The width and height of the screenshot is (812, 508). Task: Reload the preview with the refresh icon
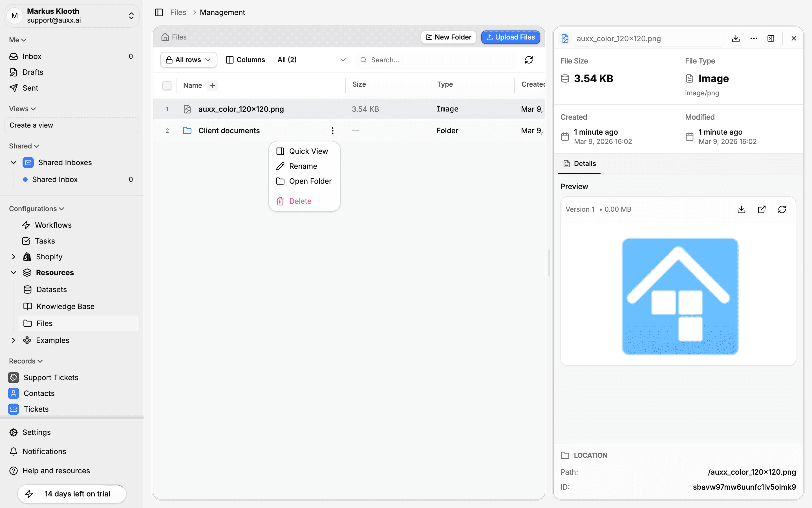click(x=782, y=209)
